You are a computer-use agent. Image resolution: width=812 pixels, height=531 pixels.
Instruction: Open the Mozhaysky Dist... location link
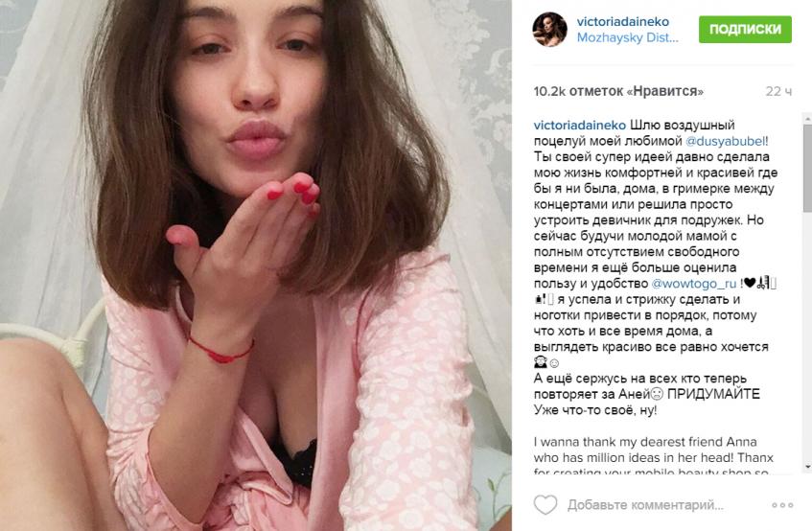click(628, 37)
